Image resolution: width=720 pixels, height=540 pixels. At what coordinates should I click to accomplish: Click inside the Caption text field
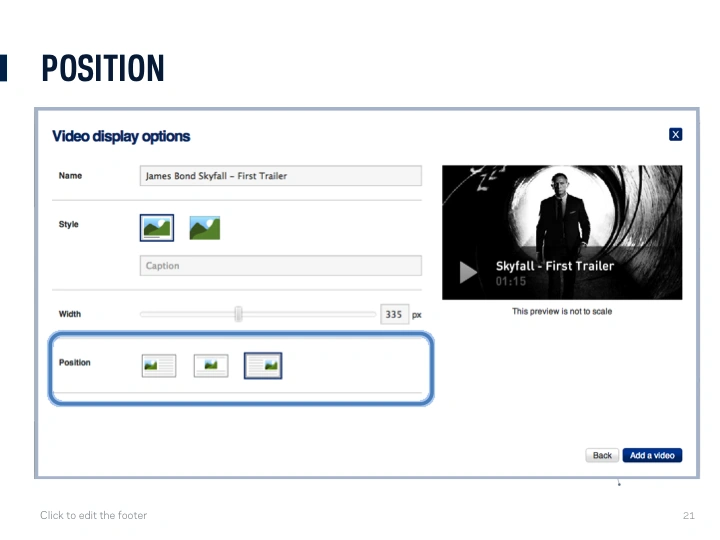280,266
